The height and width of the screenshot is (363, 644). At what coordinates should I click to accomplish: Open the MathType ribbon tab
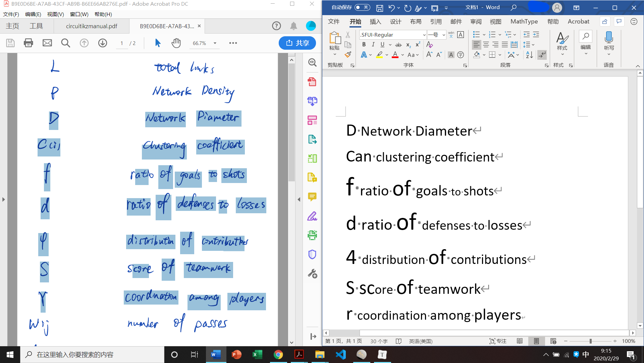point(524,21)
